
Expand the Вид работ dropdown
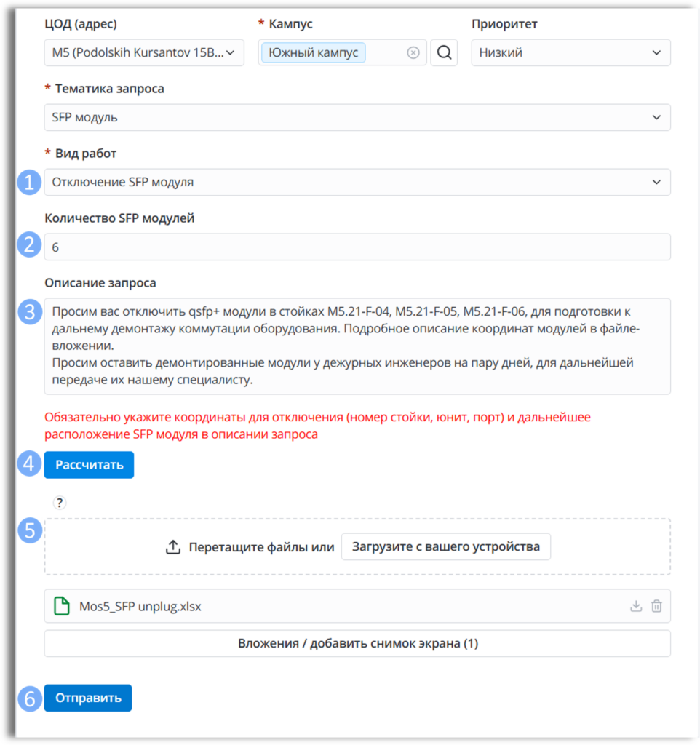357,182
